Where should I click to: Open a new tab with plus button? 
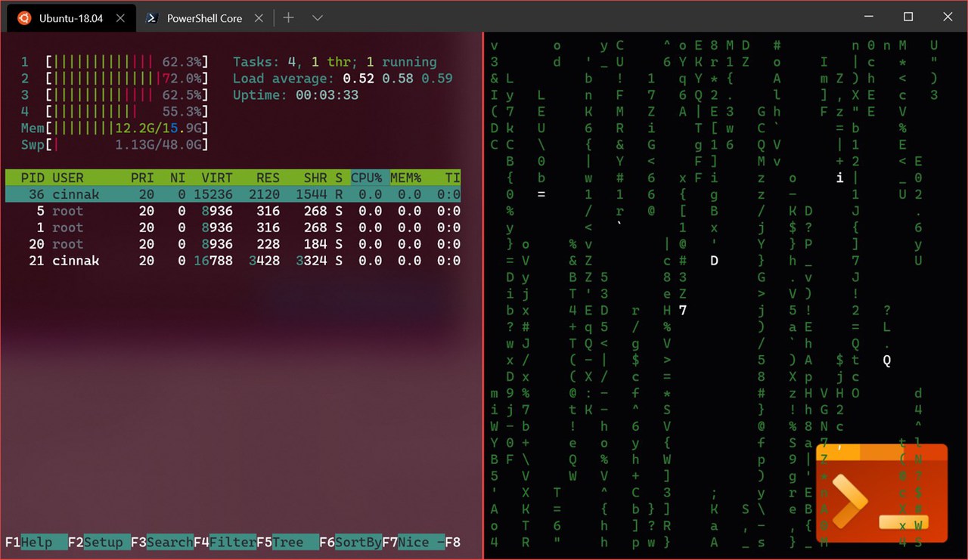click(288, 17)
